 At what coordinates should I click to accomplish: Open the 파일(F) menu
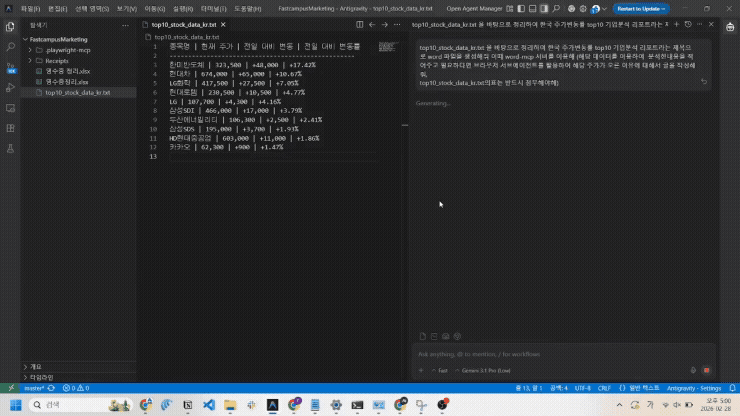31,8
